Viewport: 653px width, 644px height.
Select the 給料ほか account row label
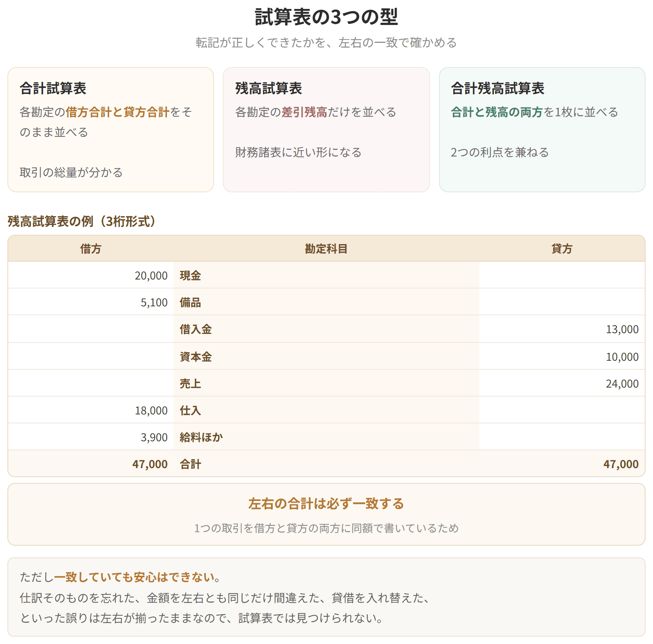tap(201, 437)
